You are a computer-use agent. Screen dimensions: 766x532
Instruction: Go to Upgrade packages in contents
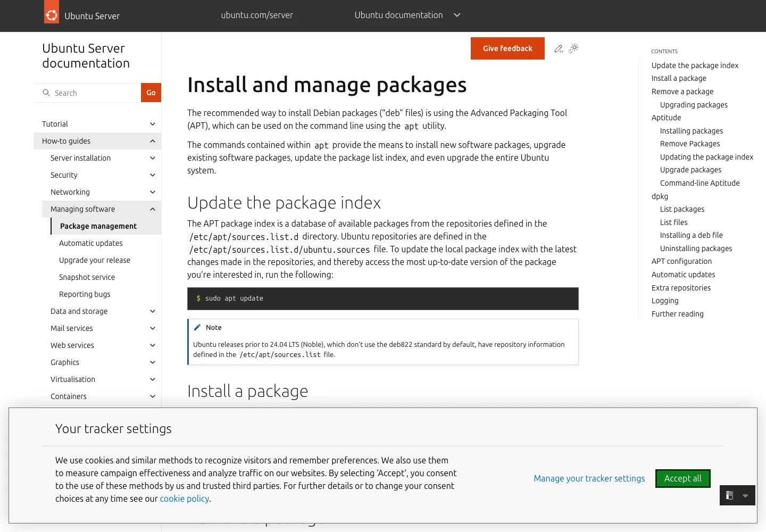tap(691, 170)
